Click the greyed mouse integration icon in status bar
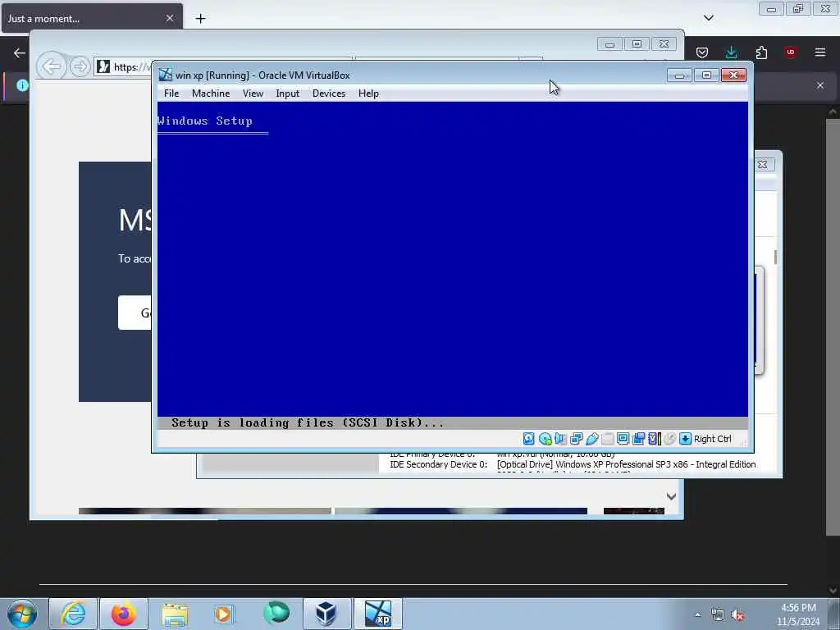Screen dimensions: 840x630 669,439
